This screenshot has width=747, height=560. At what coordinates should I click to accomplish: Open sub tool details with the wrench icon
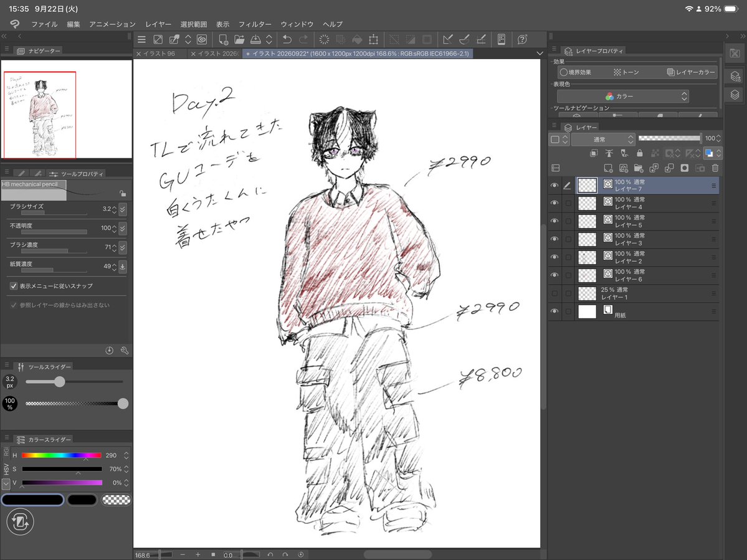pyautogui.click(x=125, y=351)
